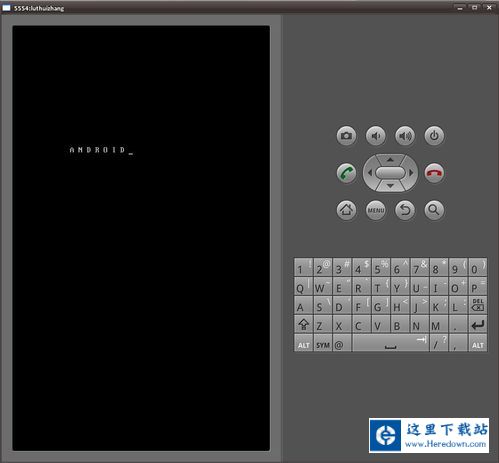Click the W key
The height and width of the screenshot is (463, 499).
click(323, 286)
